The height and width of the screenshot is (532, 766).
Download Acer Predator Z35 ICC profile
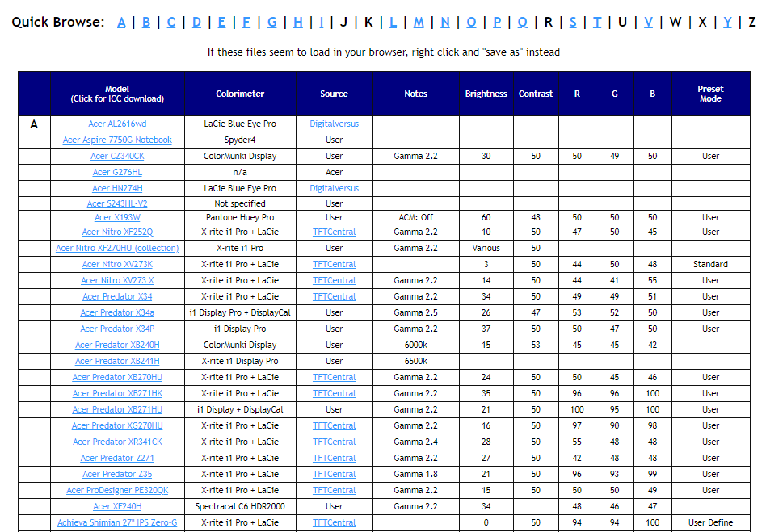pyautogui.click(x=117, y=474)
